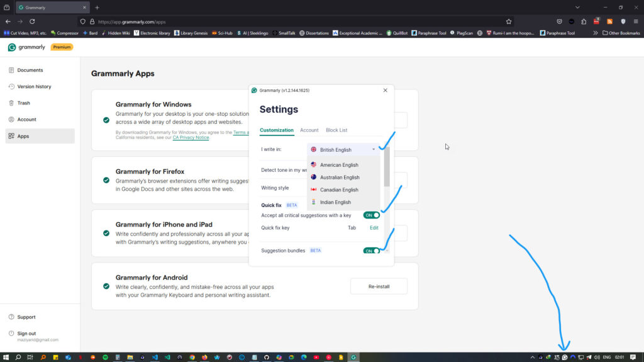644x362 pixels.
Task: Reload page using refresh icon
Action: tap(32, 22)
